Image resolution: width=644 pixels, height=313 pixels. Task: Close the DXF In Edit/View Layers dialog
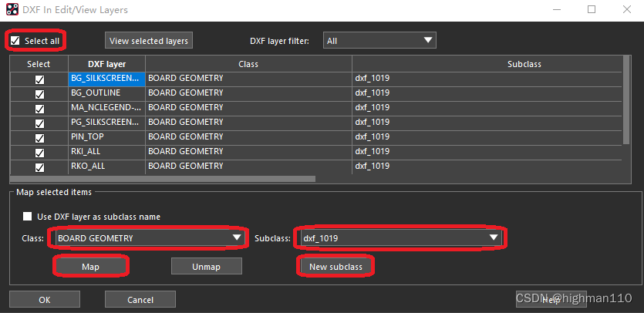[625, 9]
